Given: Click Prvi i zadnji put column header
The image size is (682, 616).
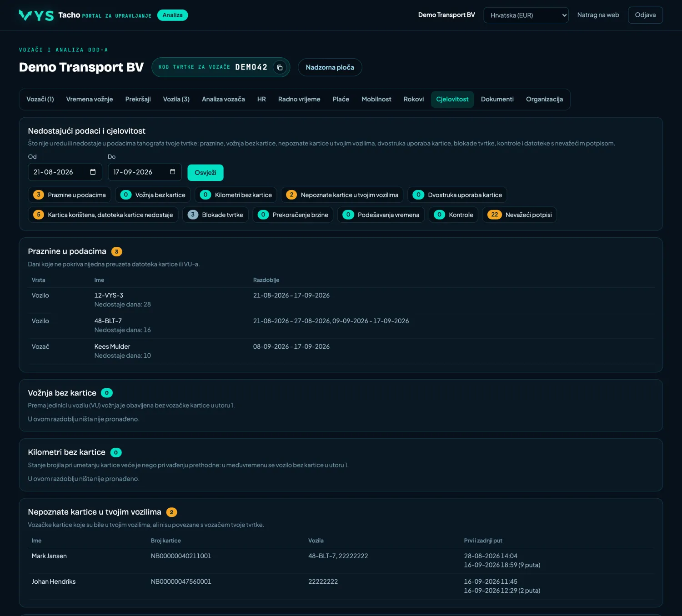Looking at the screenshot, I should (483, 541).
